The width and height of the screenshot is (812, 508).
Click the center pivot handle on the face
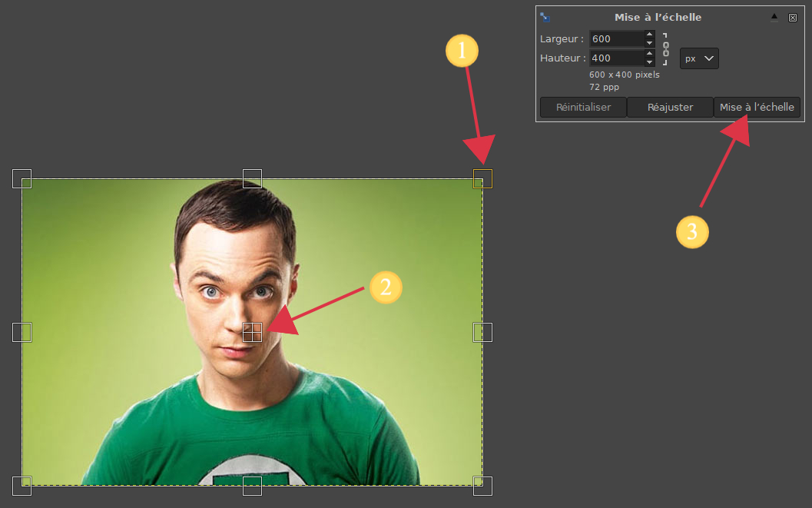pyautogui.click(x=252, y=332)
